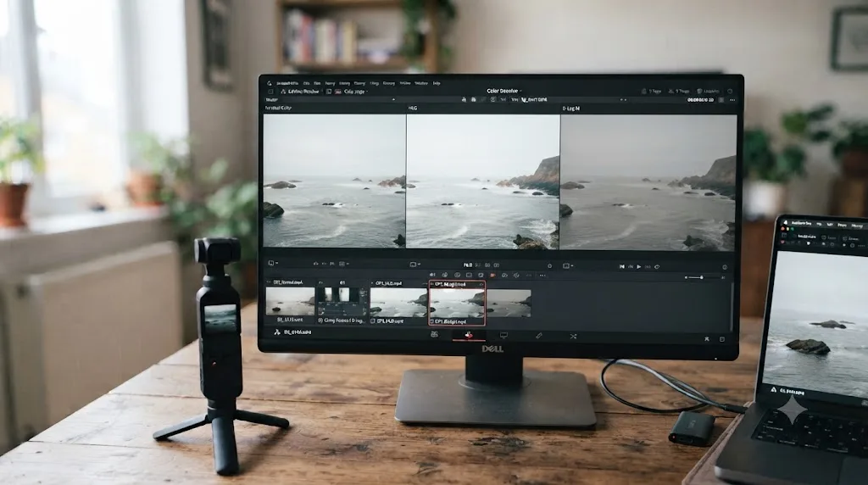
Task: Jump to first frame with the skip-back transport button
Action: (x=621, y=267)
